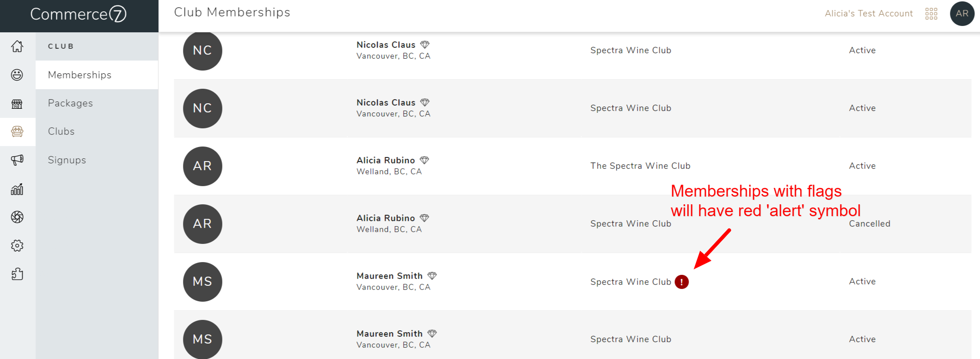This screenshot has height=359, width=980.
Task: Open the Customers smiley face icon
Action: click(x=17, y=75)
